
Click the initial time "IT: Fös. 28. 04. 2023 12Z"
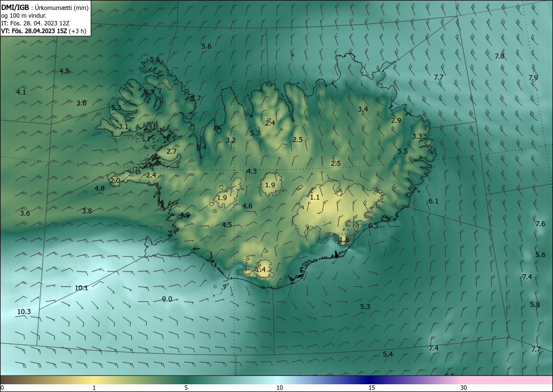(35, 23)
